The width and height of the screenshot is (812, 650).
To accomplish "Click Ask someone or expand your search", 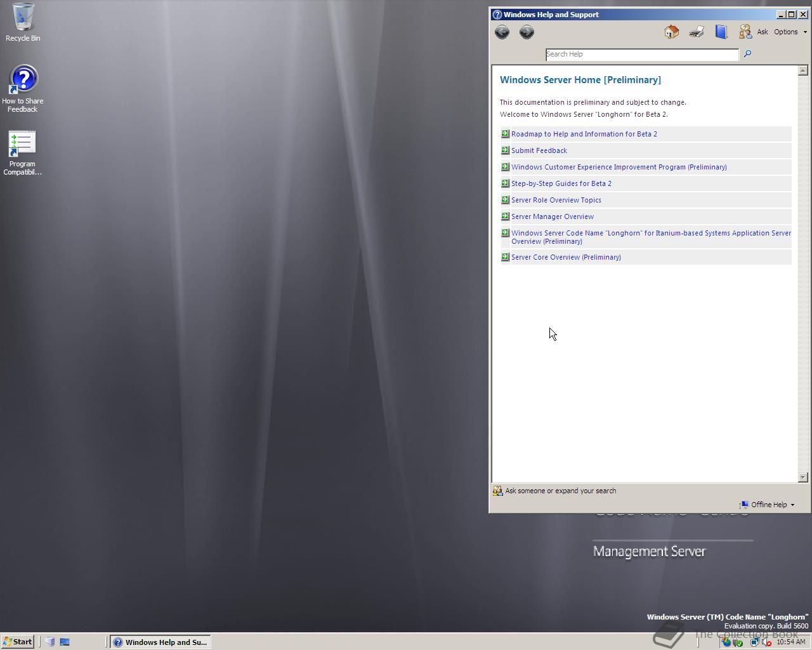I will point(554,491).
